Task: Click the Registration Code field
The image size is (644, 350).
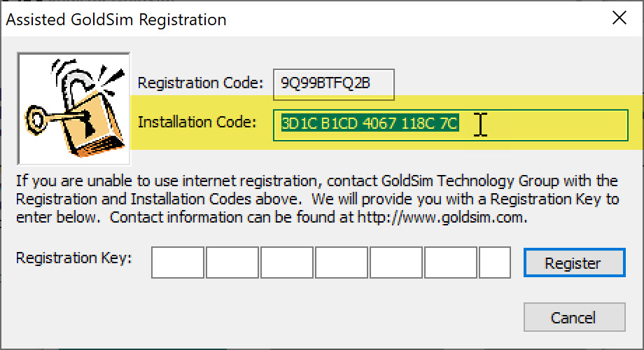Action: click(x=333, y=84)
